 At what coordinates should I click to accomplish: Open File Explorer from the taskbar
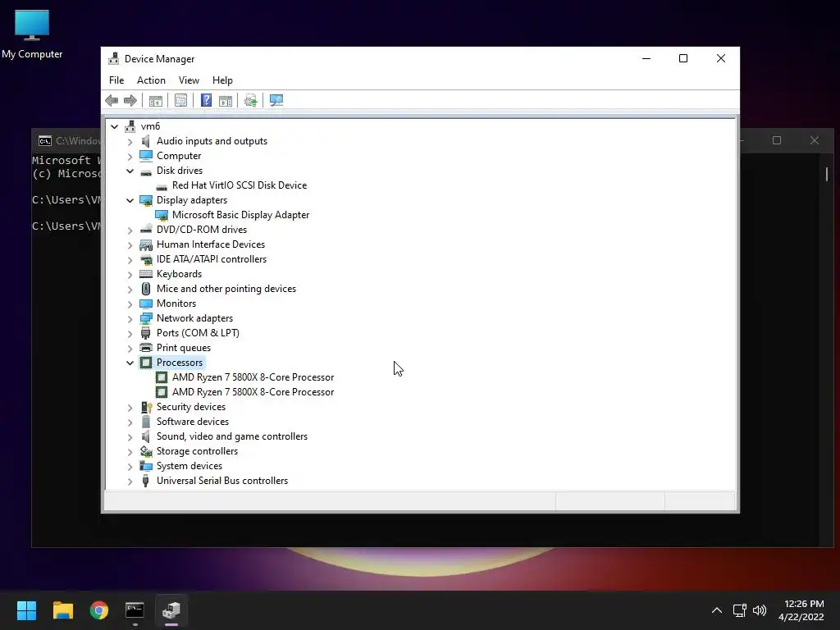(x=62, y=610)
